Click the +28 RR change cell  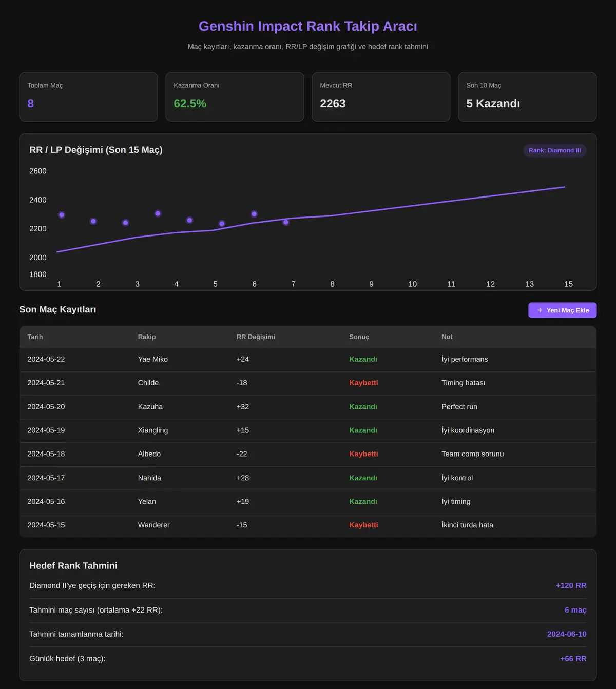click(x=243, y=478)
